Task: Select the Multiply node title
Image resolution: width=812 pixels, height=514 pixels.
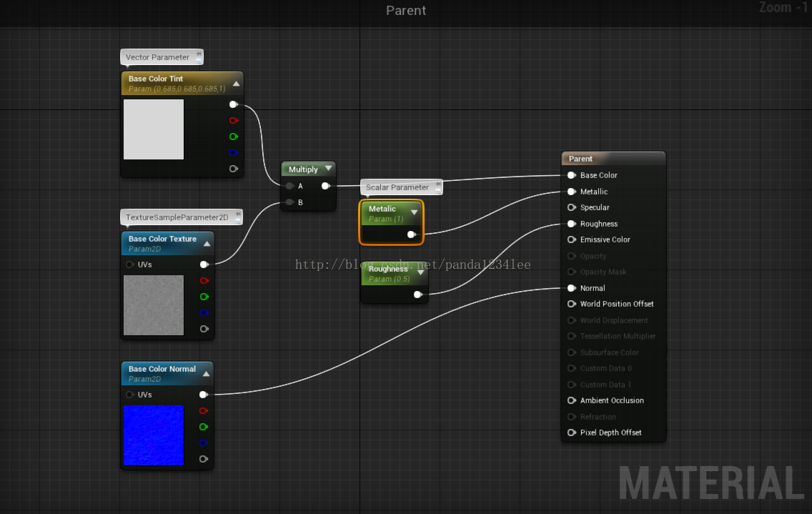Action: 303,169
